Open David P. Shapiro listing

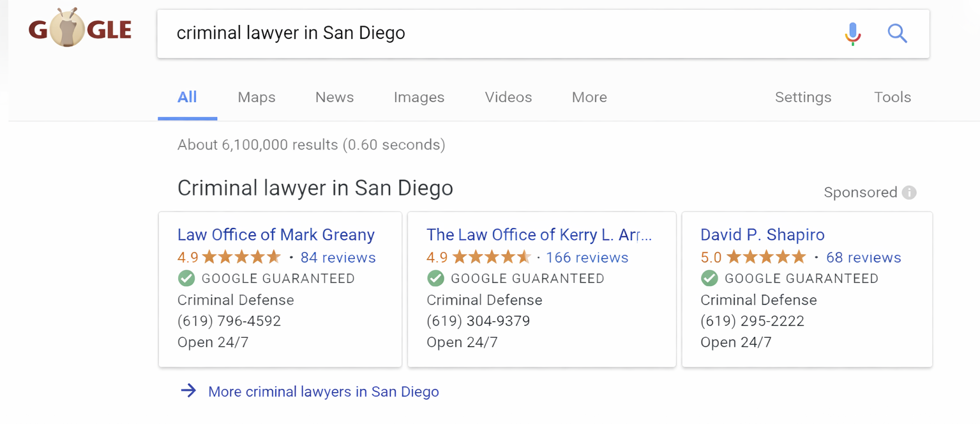(x=762, y=234)
